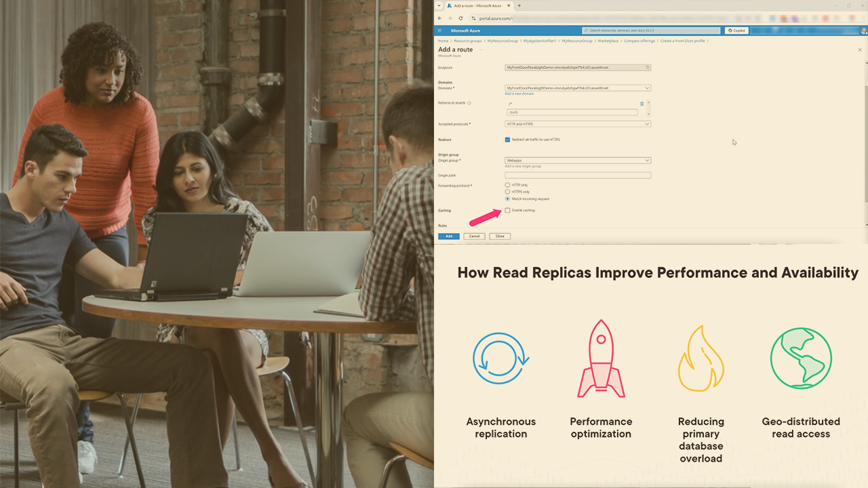The height and width of the screenshot is (488, 868).
Task: Enable caching checkbox
Action: point(507,211)
